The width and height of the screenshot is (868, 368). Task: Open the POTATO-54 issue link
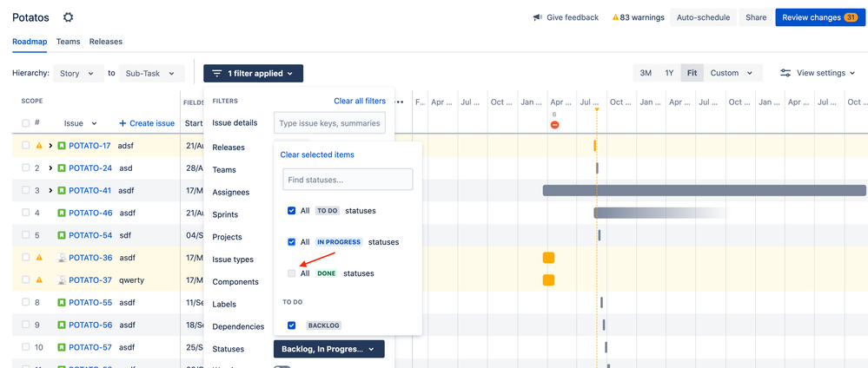coord(90,235)
